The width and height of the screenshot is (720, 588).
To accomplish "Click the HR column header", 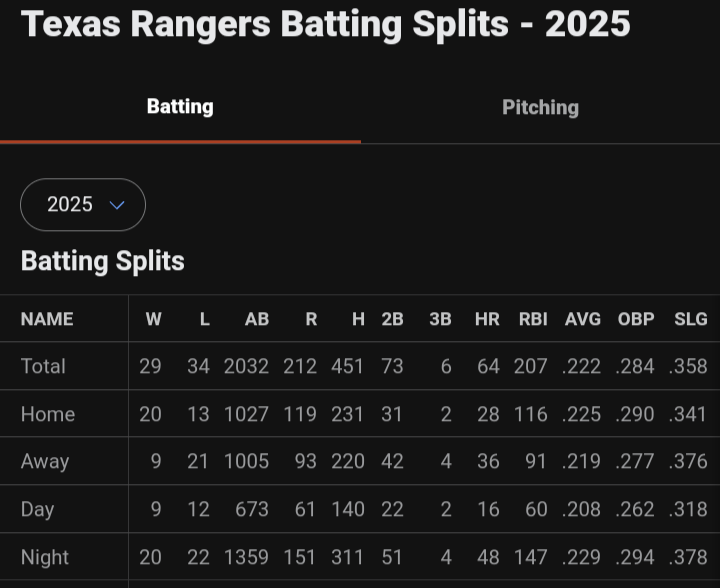I will (x=487, y=319).
